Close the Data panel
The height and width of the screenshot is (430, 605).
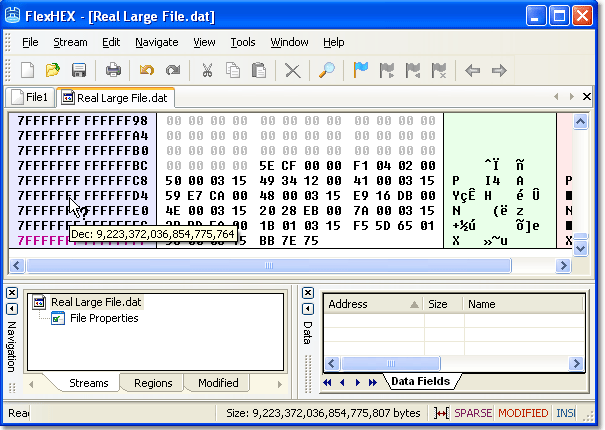tap(308, 293)
